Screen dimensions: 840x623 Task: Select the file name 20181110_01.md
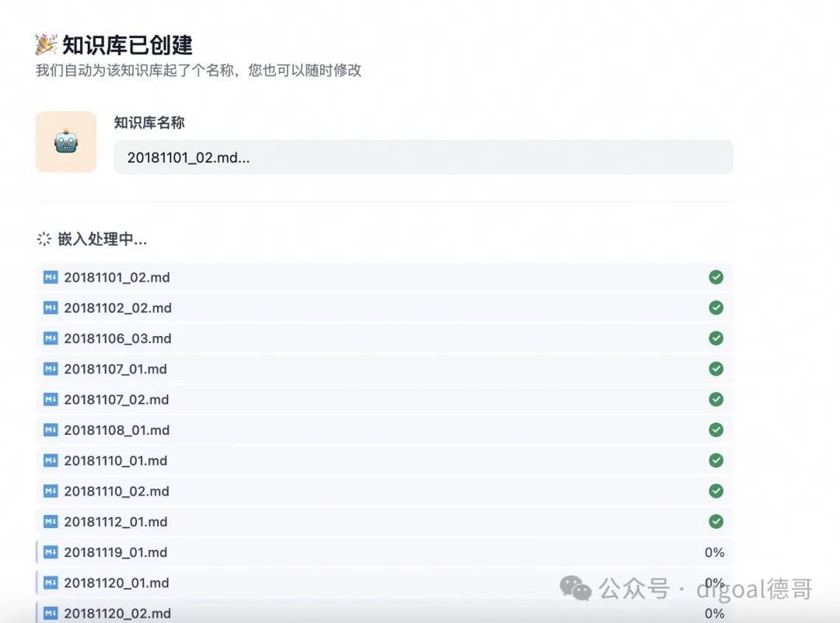116,460
